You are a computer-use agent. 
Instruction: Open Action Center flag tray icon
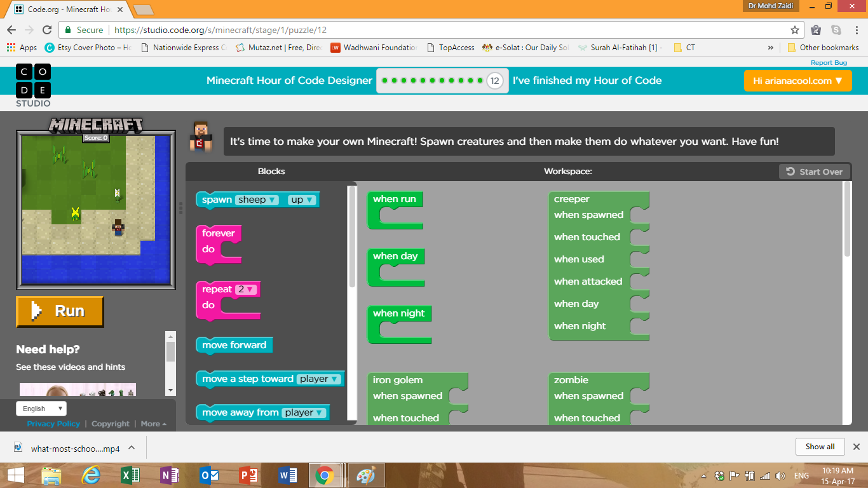(x=735, y=476)
